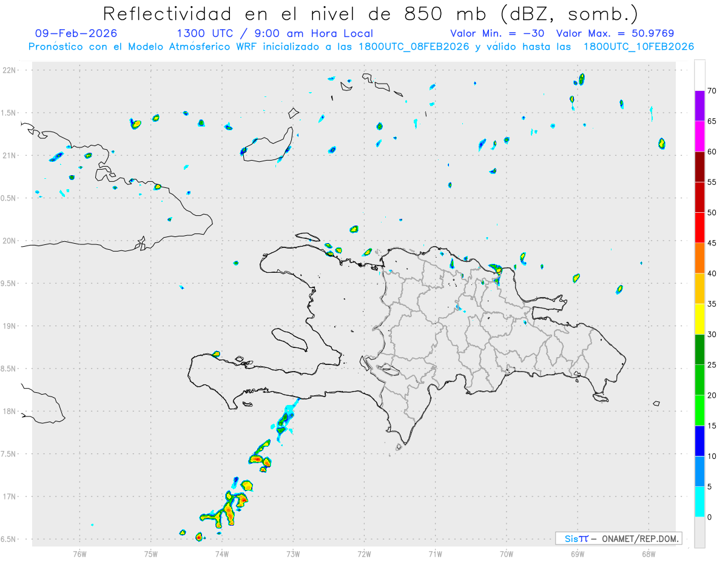The width and height of the screenshot is (728, 562).
Task: Click the '20N' latitude label
Action: point(10,241)
